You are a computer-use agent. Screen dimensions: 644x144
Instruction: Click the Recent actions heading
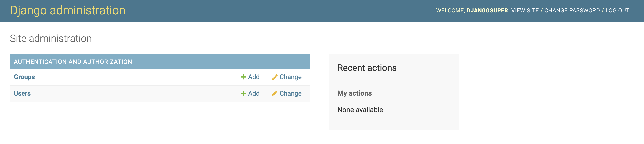pos(367,68)
